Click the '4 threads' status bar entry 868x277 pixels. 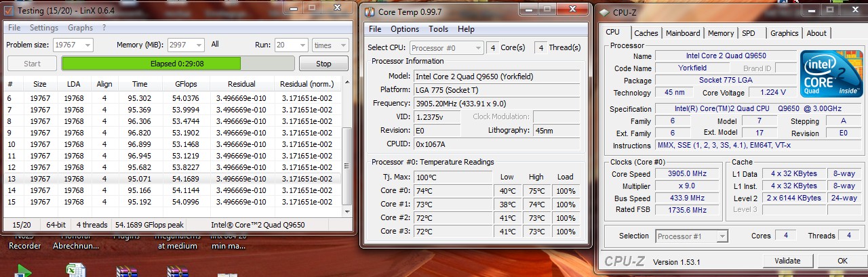click(x=92, y=225)
